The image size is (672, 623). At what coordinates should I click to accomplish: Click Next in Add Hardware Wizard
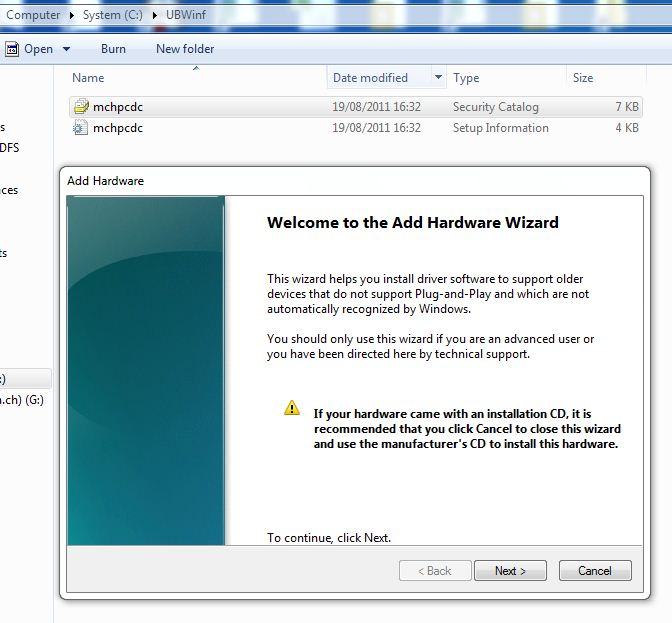coord(510,571)
